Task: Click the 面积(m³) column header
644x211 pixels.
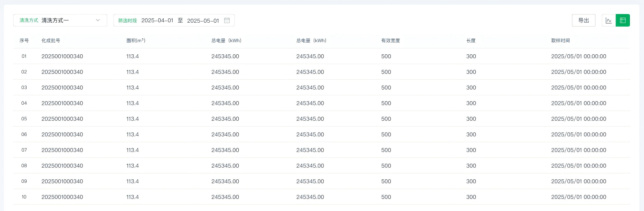Action: 136,41
